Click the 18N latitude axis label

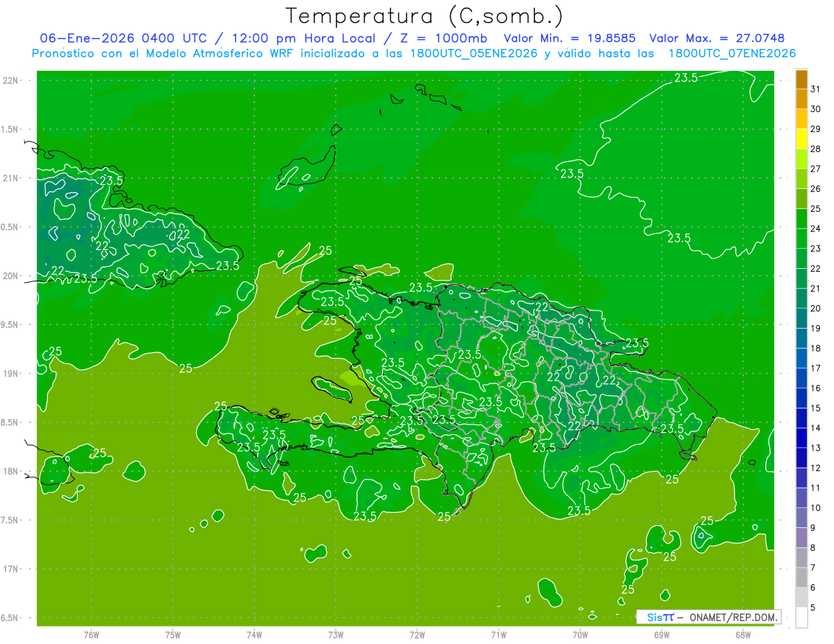pyautogui.click(x=10, y=471)
